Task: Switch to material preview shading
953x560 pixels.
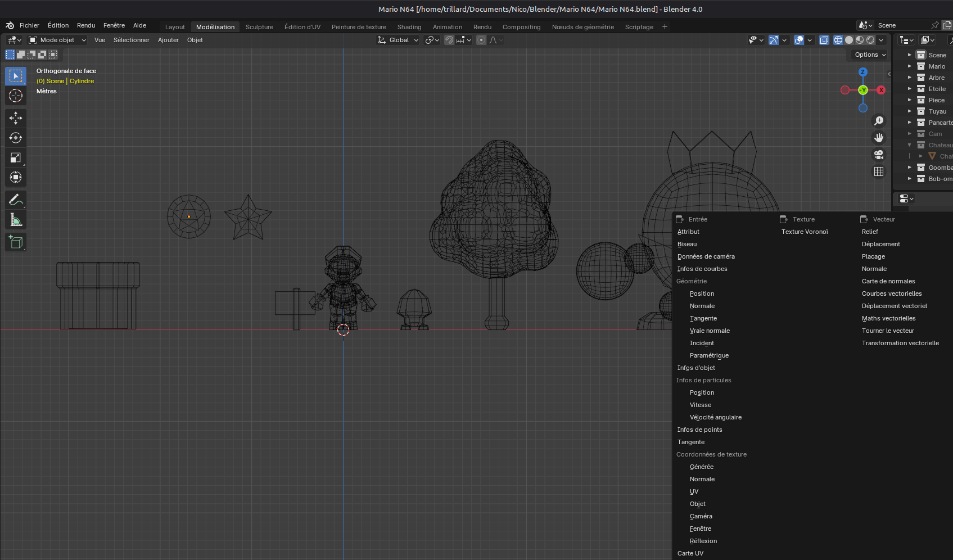Action: (860, 40)
